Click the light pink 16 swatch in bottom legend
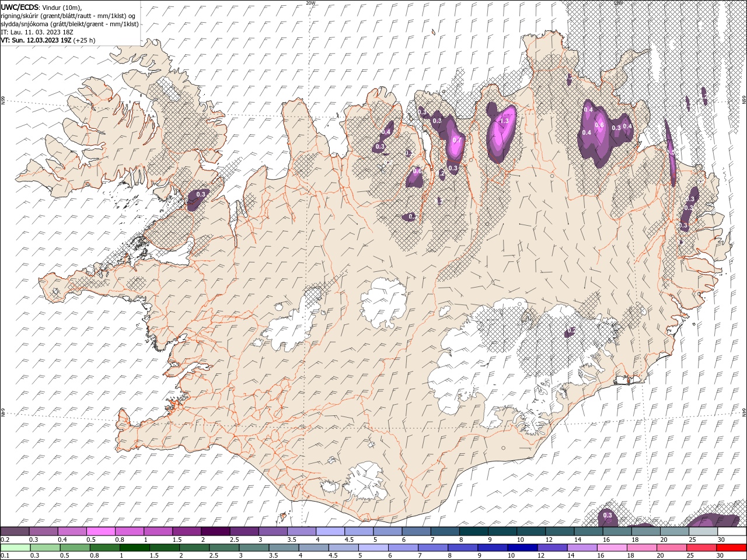Viewport: 747px width, 560px height. pos(612,548)
